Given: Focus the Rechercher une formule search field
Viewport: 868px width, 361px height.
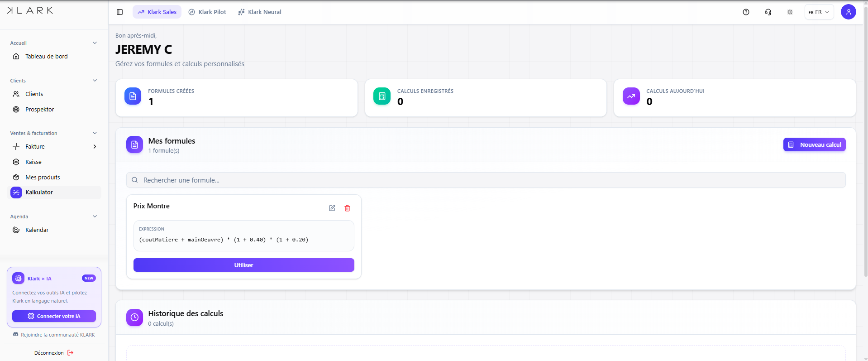Looking at the screenshot, I should 486,180.
